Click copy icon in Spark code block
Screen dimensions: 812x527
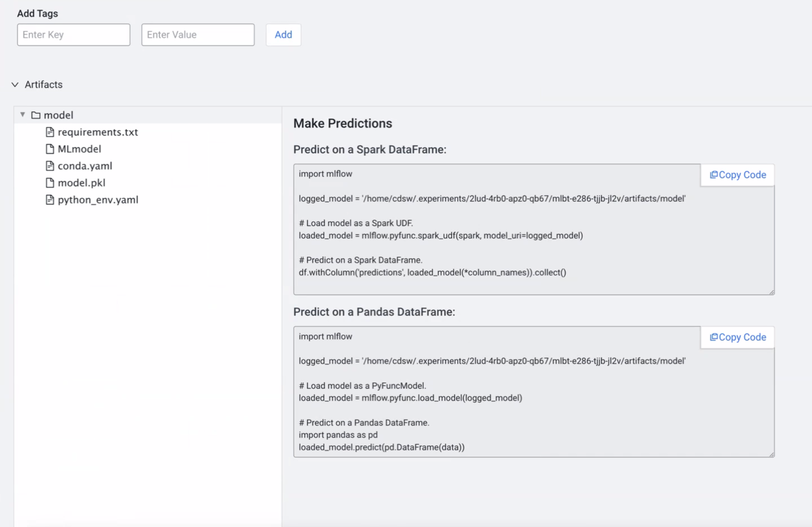(x=713, y=175)
